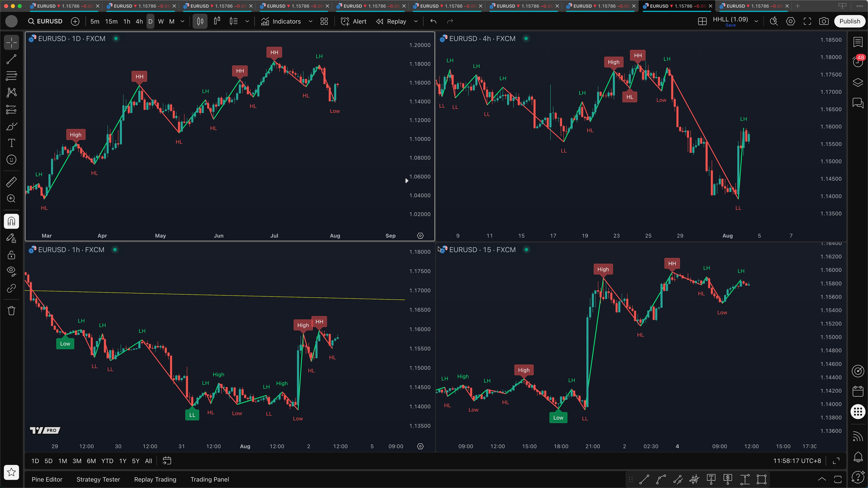868x488 pixels.
Task: Open the Indicators dialog
Action: tap(281, 21)
